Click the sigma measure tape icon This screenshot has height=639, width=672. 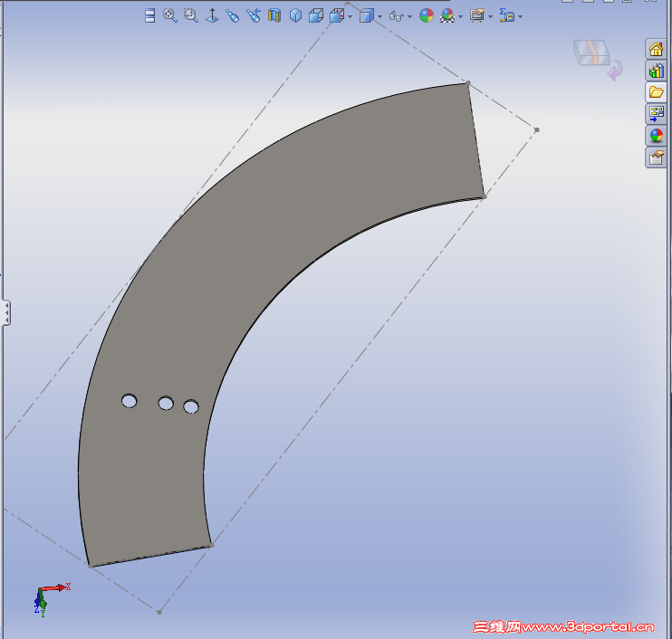(x=507, y=16)
